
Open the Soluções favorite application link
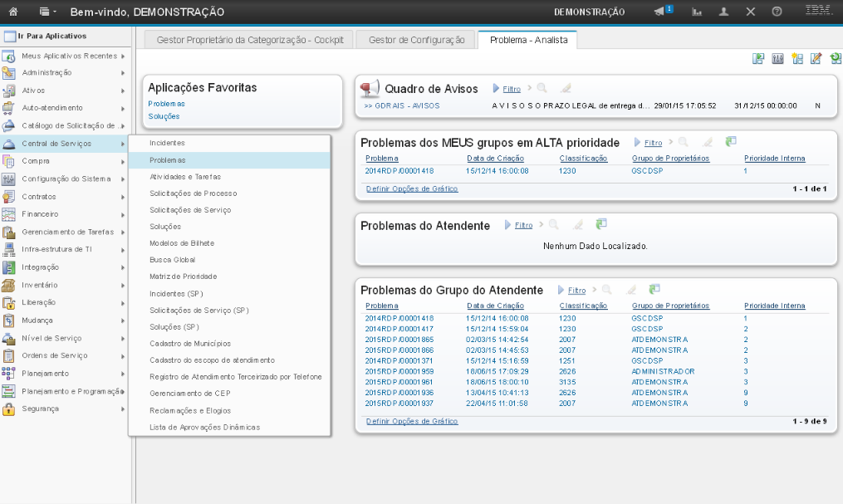tap(164, 116)
